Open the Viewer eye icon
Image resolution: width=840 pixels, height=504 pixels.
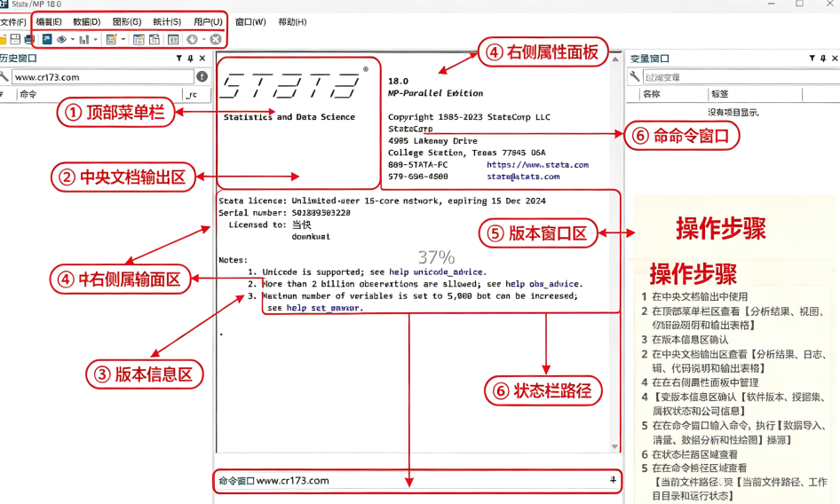tap(61, 39)
